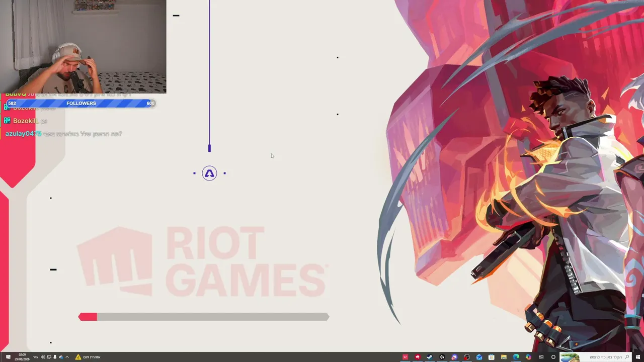Image resolution: width=644 pixels, height=362 pixels.
Task: Click the Windows taskbar search box
Action: (596, 357)
